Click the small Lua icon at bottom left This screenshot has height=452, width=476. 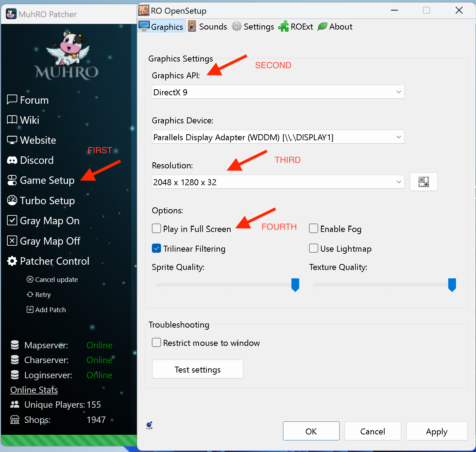pyautogui.click(x=149, y=425)
